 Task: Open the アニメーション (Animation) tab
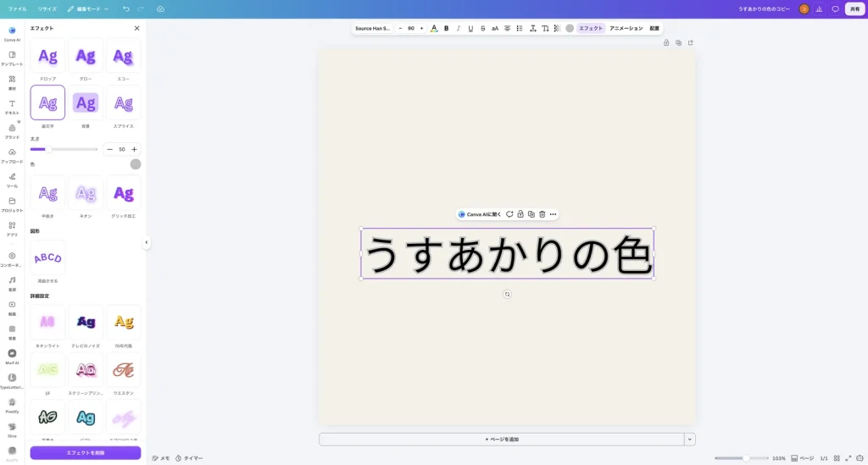tap(626, 28)
